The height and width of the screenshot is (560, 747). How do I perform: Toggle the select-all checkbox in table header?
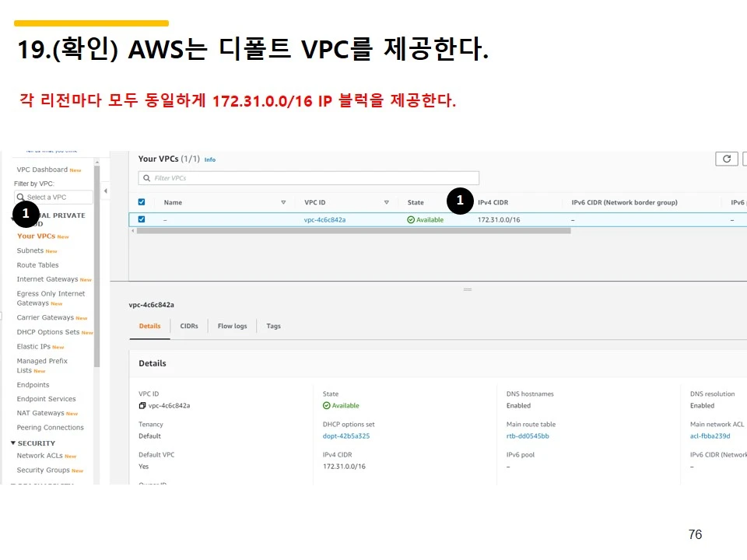(x=142, y=202)
